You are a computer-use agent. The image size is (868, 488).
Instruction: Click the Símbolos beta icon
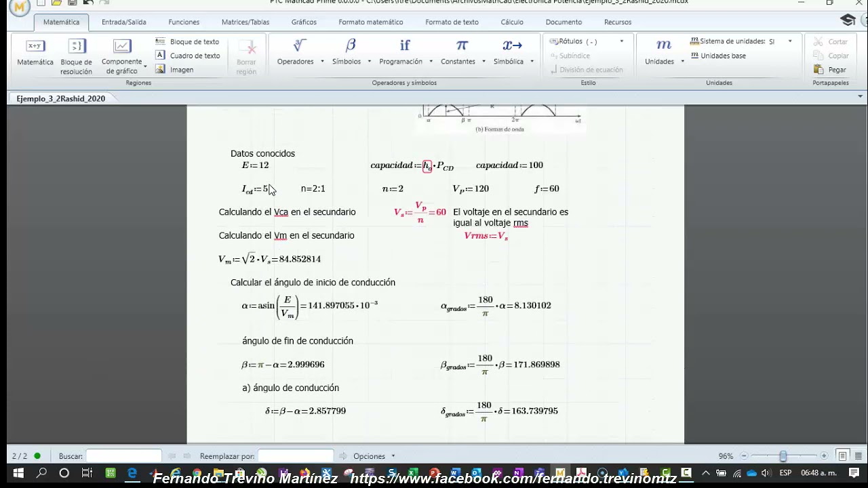351,45
